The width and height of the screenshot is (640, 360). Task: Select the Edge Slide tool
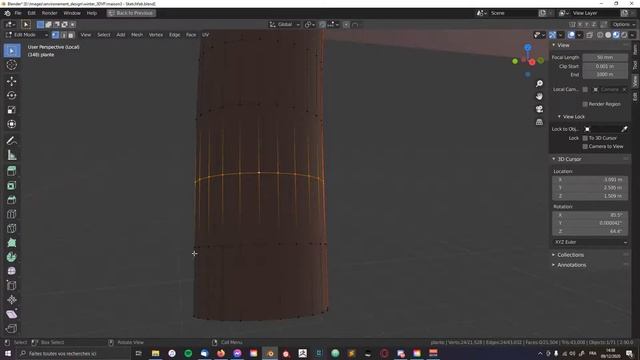[11, 286]
